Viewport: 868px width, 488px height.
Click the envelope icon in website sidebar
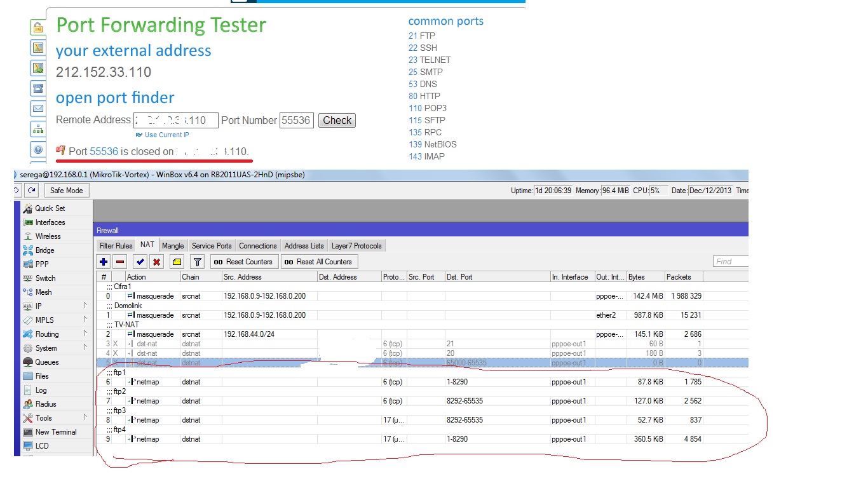click(38, 109)
